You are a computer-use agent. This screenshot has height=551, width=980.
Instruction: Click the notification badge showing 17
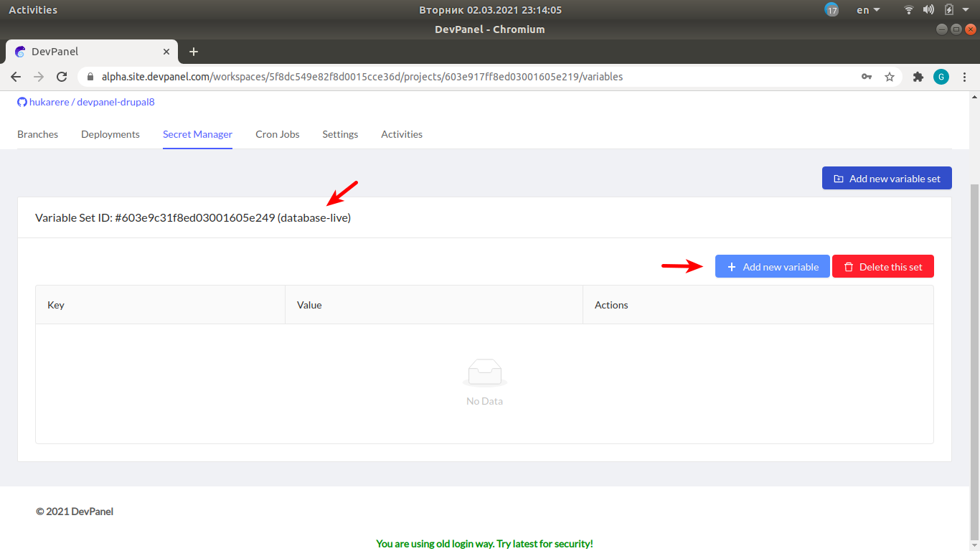pos(831,9)
